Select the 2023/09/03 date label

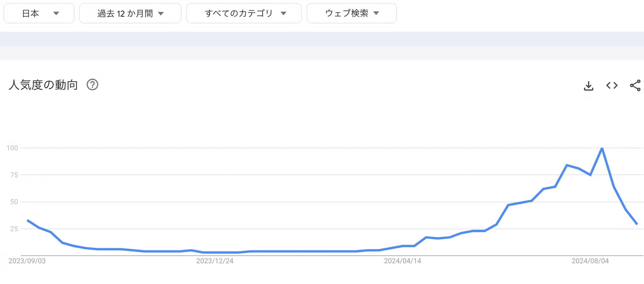(27, 261)
